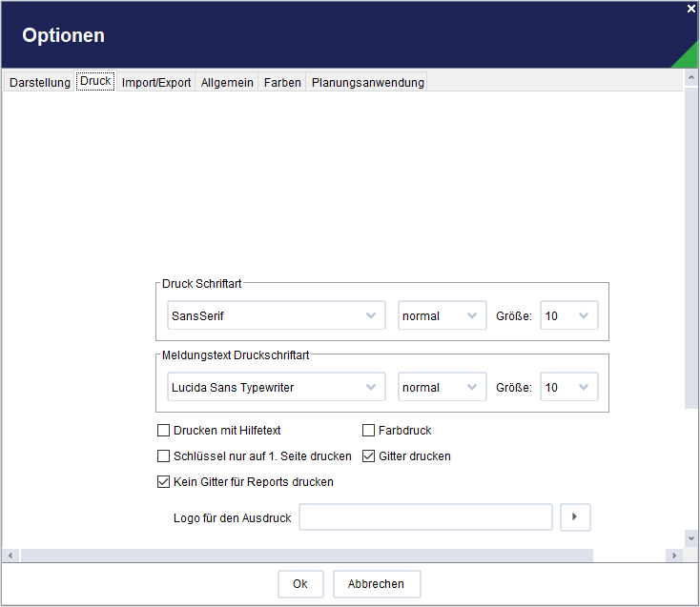Toggle Kein Gitter für Reports drucken
Image resolution: width=700 pixels, height=607 pixels.
(163, 481)
